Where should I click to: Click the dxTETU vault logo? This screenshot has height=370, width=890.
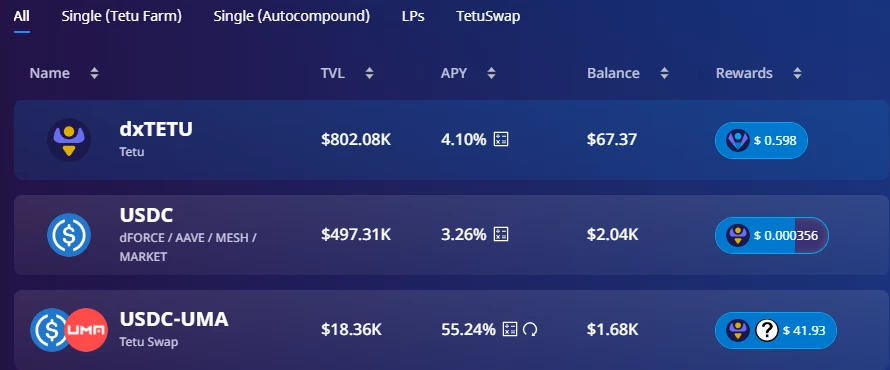tap(69, 140)
